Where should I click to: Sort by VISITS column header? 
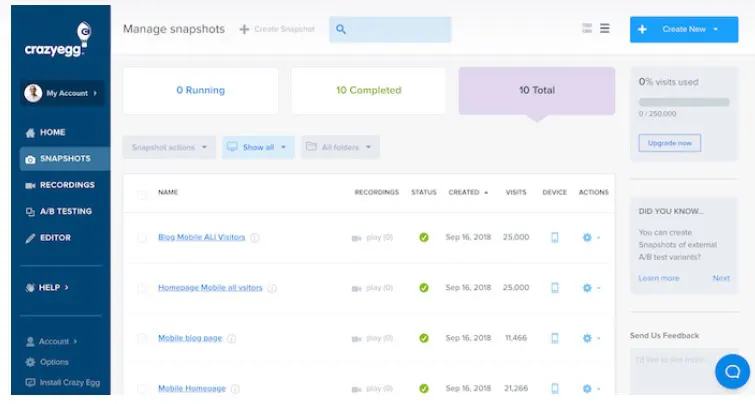tap(516, 192)
